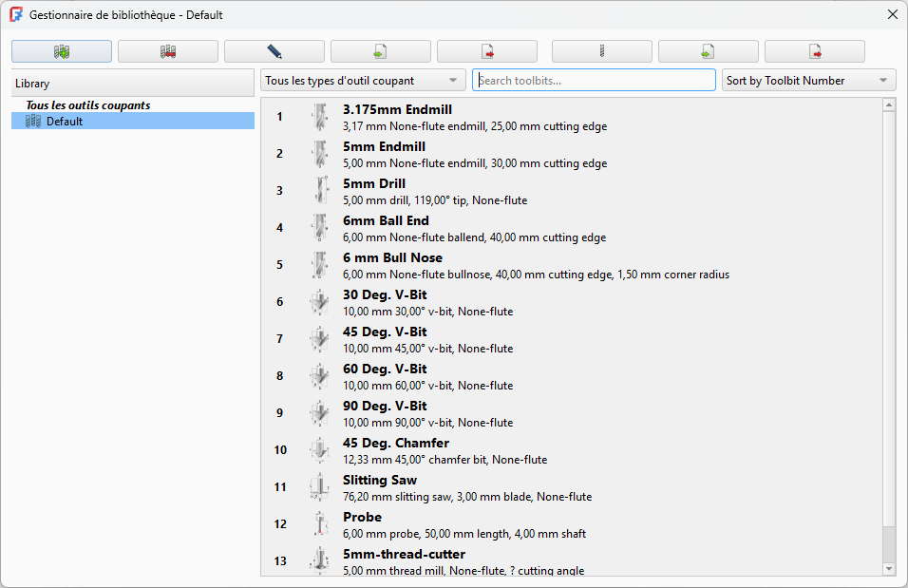Select the Slitting Saw tool icon

319,487
